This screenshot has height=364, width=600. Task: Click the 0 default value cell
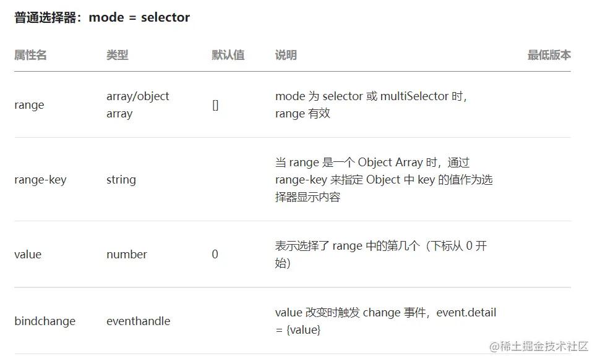coord(215,254)
